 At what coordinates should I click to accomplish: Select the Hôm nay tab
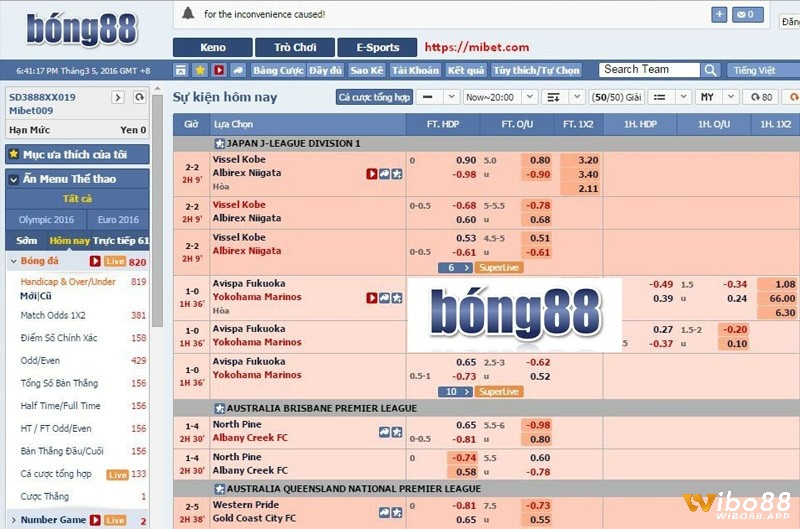[69, 241]
